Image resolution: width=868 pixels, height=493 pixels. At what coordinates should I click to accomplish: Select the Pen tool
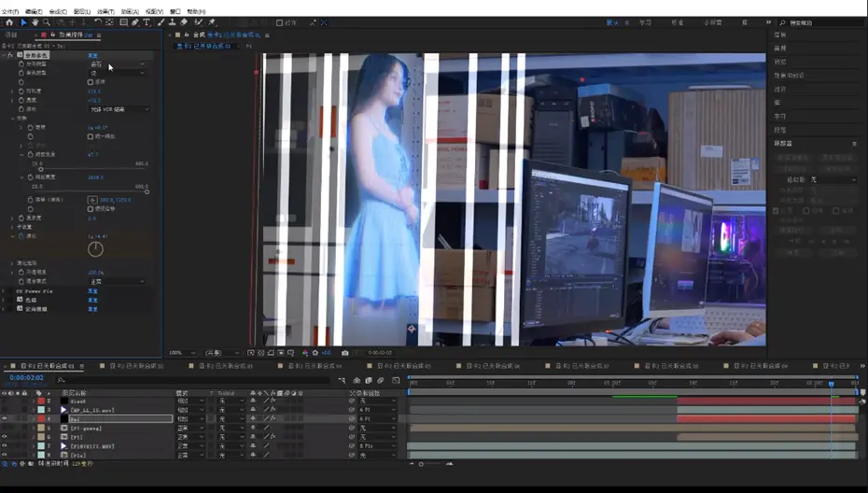[135, 22]
